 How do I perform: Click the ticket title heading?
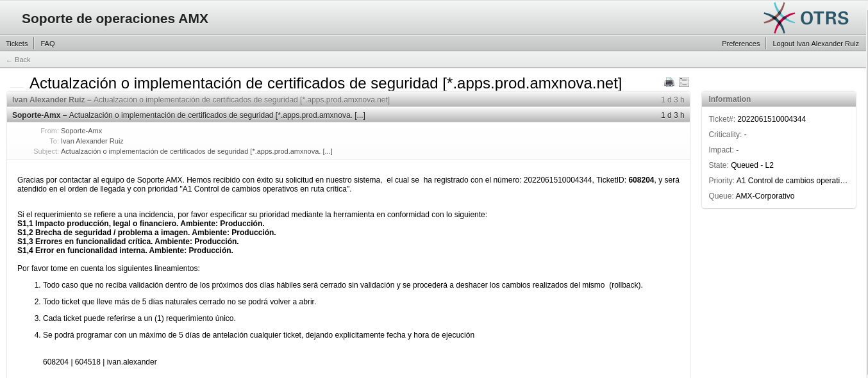325,83
